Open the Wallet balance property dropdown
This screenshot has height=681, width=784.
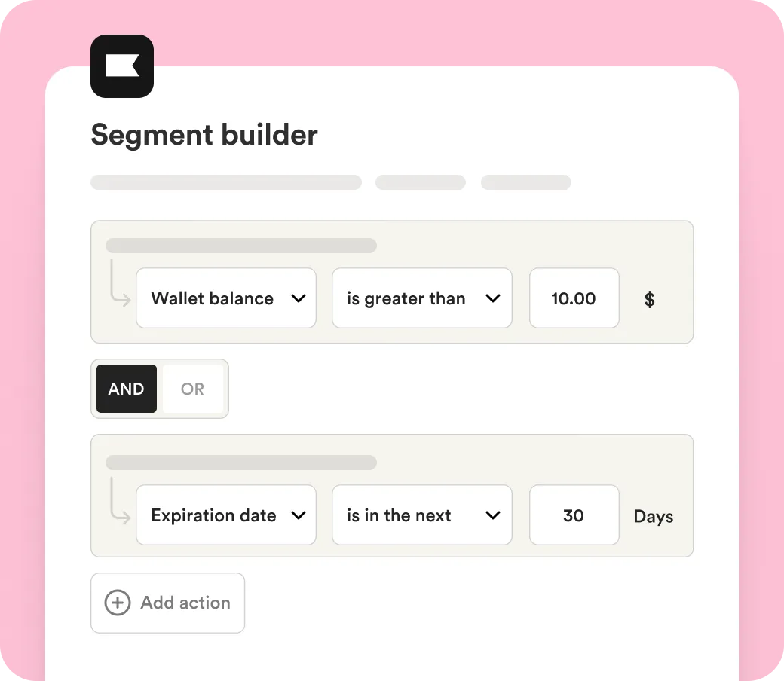coord(225,298)
